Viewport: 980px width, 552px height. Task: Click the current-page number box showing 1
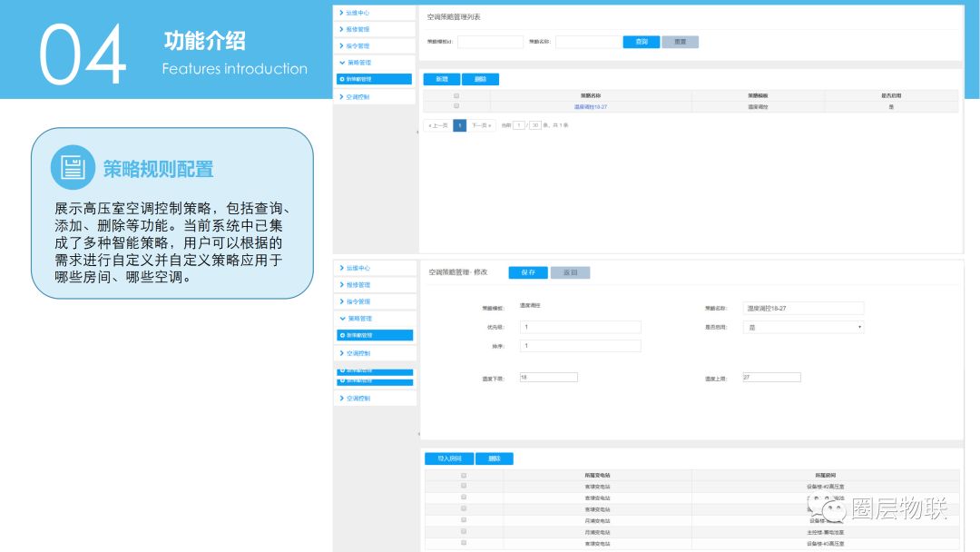click(519, 125)
